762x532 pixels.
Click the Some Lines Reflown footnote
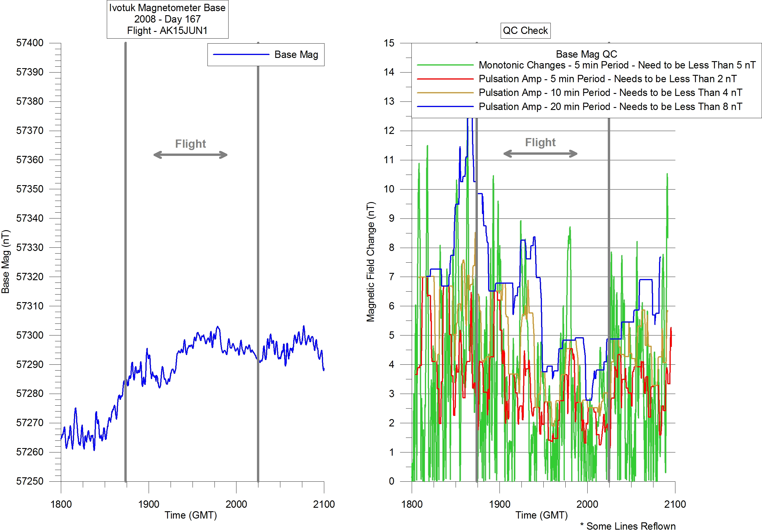[x=627, y=526]
